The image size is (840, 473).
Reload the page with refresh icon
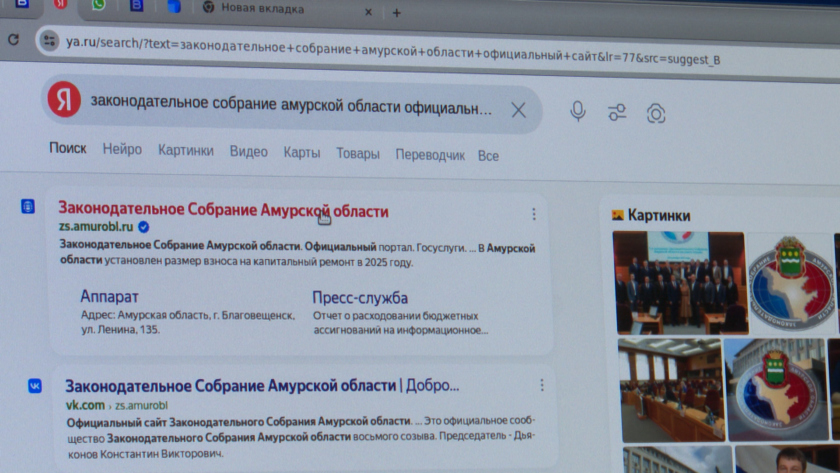(13, 39)
